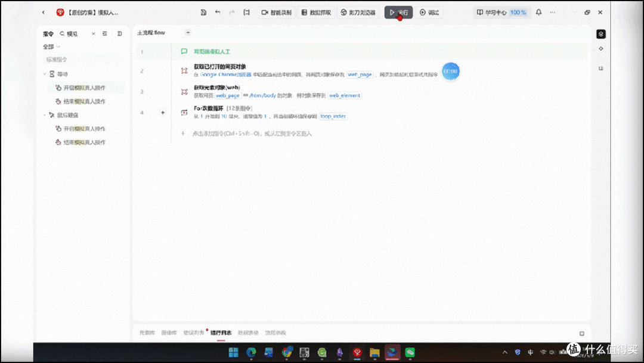Add a new flow tab
644x363 pixels.
tap(188, 32)
